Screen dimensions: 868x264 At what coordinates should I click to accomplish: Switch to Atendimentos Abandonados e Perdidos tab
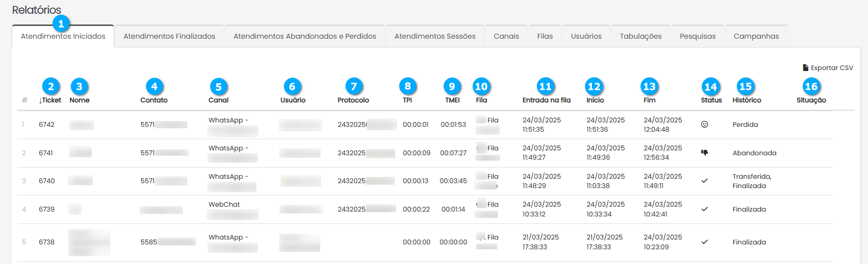pyautogui.click(x=305, y=36)
